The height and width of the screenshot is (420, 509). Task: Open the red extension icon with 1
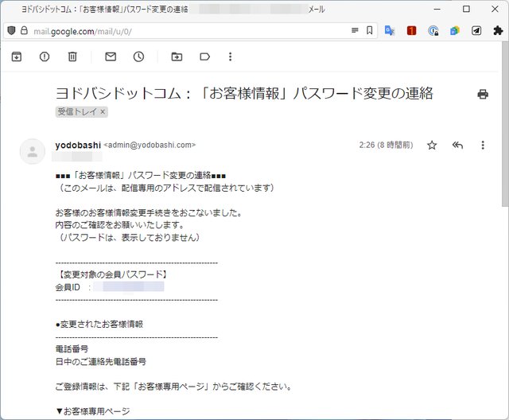[x=411, y=31]
